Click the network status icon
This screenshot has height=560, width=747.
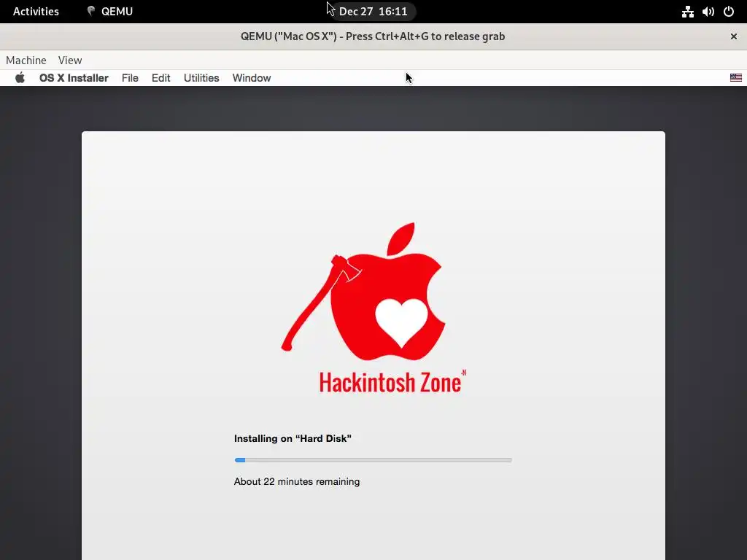687,12
